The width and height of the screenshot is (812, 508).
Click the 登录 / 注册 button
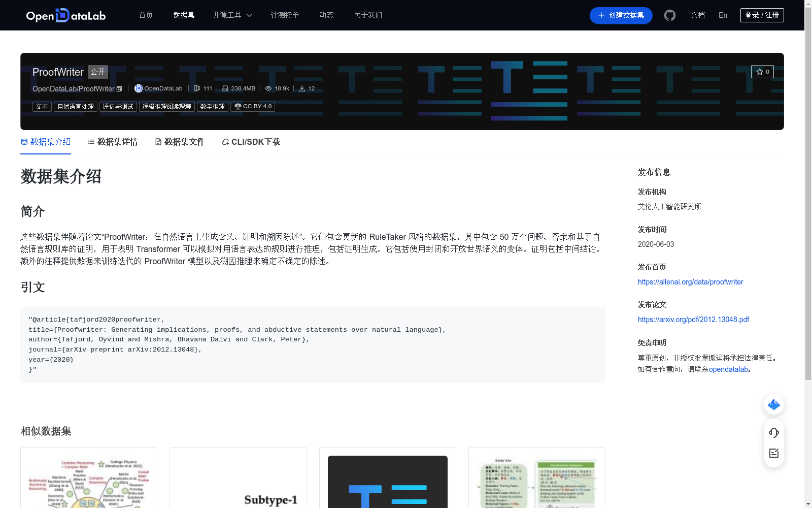click(762, 15)
